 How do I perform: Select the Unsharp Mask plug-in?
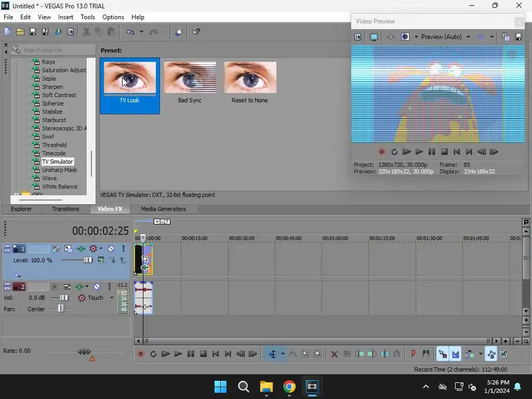(59, 170)
